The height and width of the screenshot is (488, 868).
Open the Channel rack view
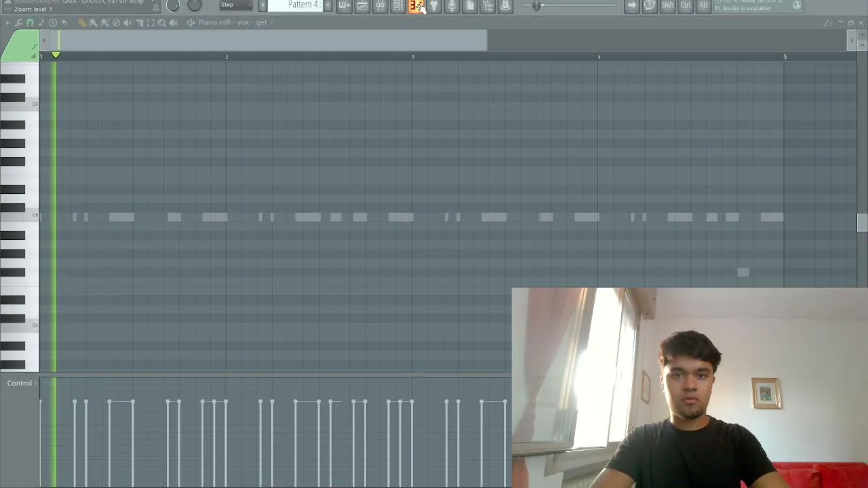398,6
